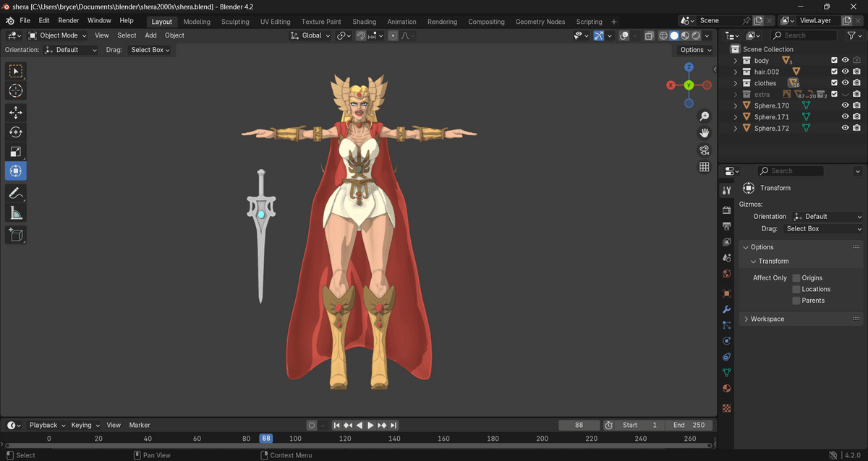Choose the Measure tool

pos(16,212)
